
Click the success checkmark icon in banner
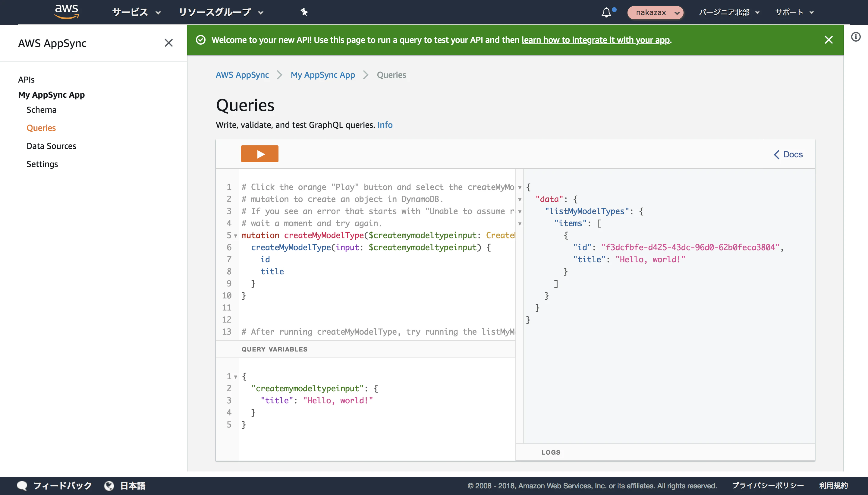point(201,40)
